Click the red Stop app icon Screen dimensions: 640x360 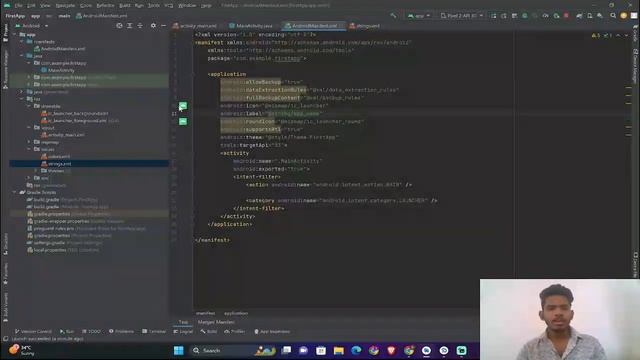coord(566,16)
